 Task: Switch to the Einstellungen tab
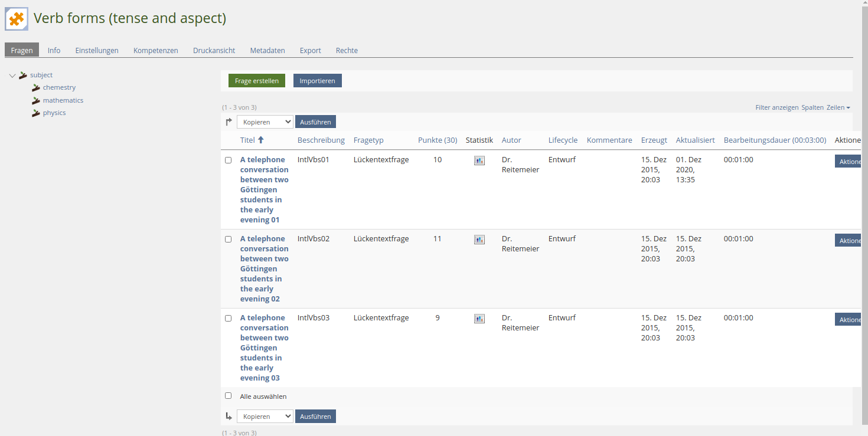click(97, 51)
